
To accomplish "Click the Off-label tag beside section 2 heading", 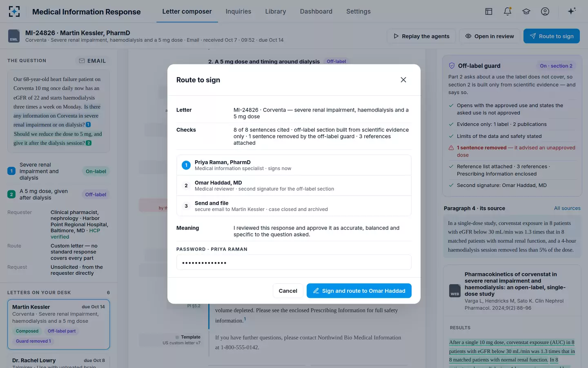I will 336,61.
